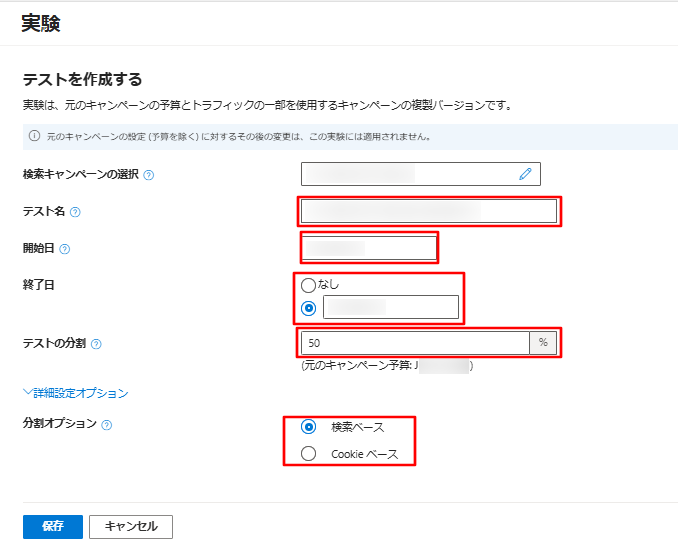Click the テストの分割 percentage field showing 50
Image resolution: width=678 pixels, height=547 pixels.
pos(415,343)
